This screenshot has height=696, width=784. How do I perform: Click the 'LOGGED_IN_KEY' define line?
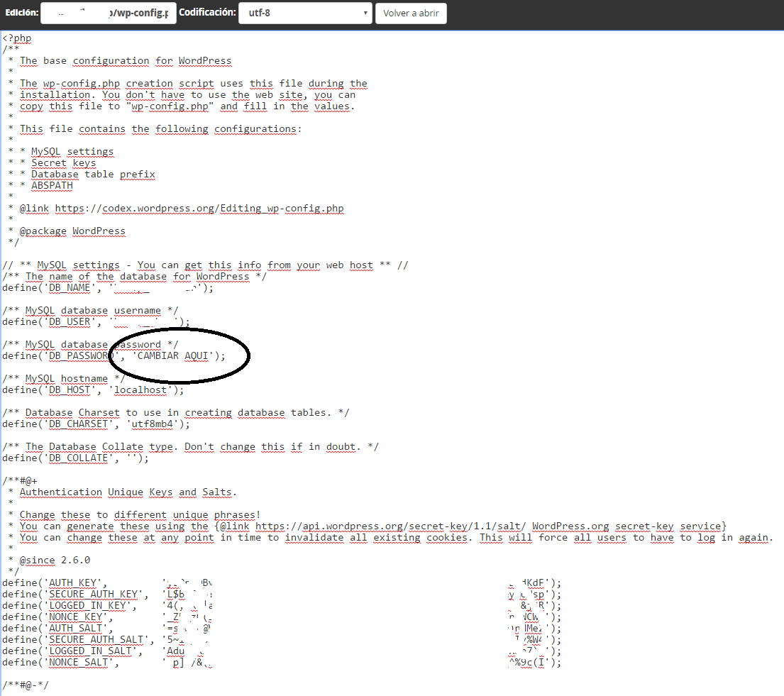pyautogui.click(x=282, y=605)
